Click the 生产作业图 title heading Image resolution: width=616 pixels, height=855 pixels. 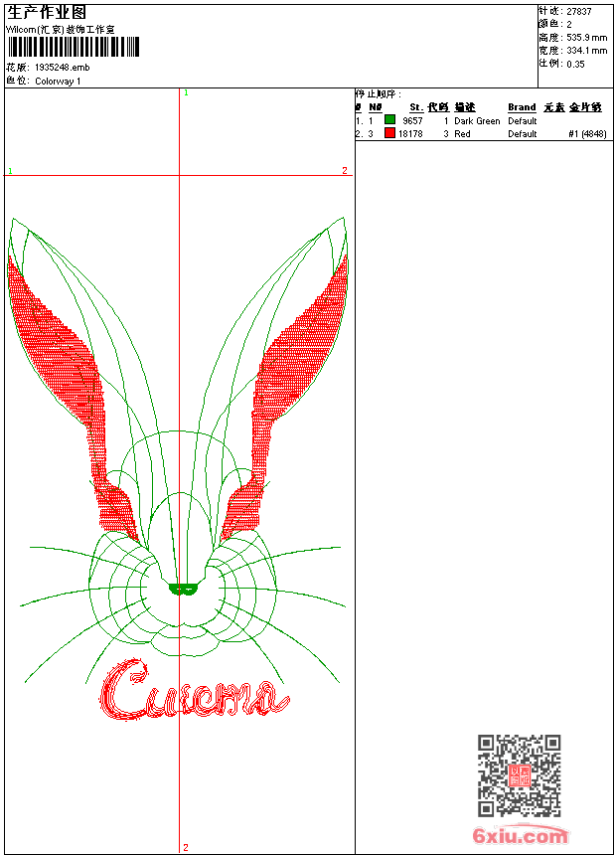47,12
